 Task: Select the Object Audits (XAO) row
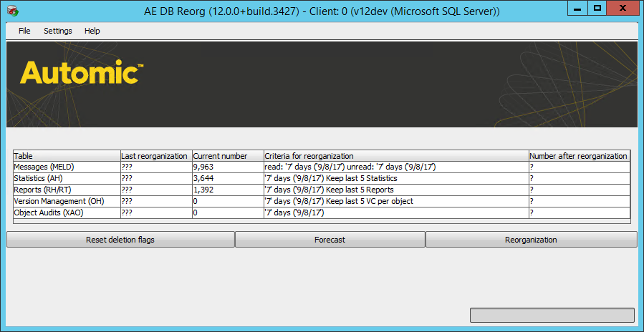[x=322, y=213]
